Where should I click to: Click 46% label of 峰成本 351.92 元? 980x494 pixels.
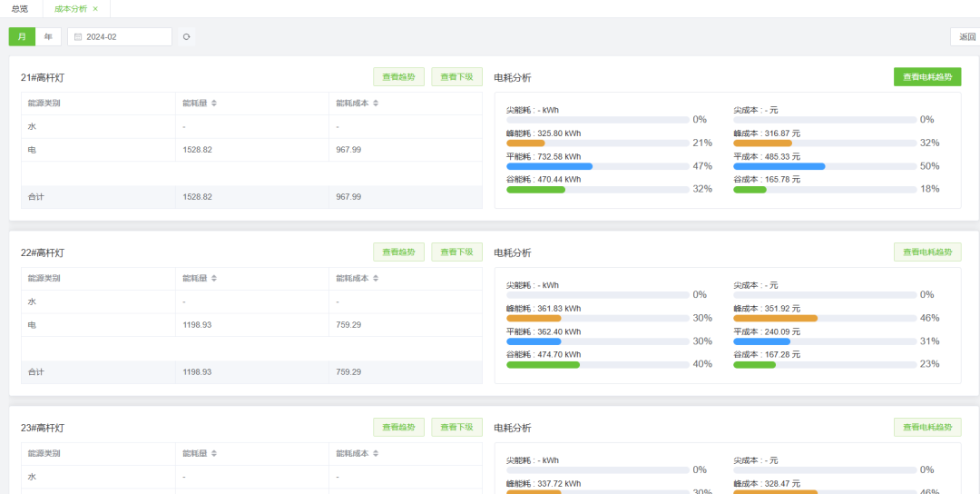929,319
